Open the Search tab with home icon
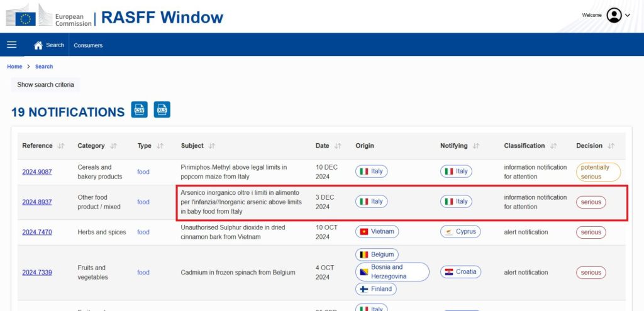Image resolution: width=644 pixels, height=311 pixels. (49, 45)
